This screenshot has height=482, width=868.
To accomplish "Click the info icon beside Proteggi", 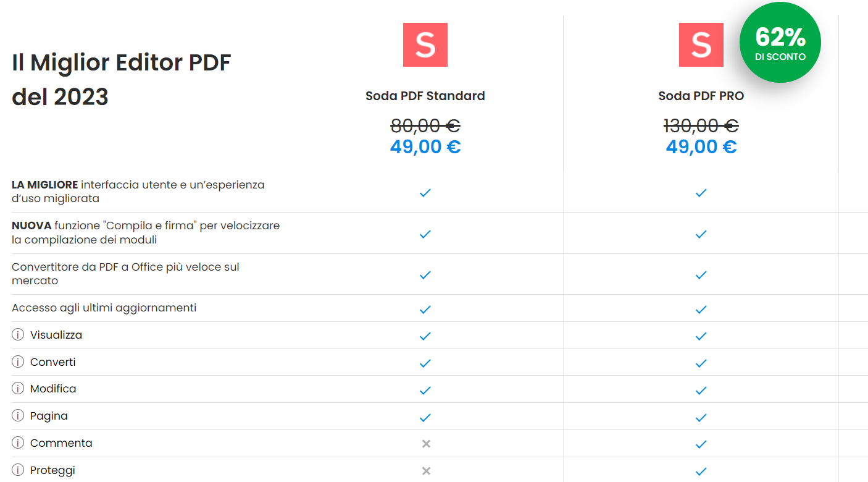I will pyautogui.click(x=19, y=470).
